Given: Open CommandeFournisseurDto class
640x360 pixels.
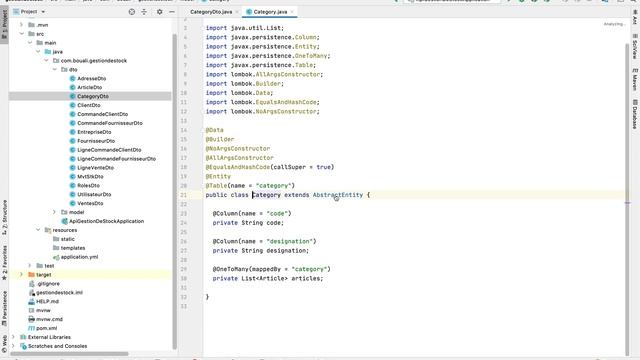Looking at the screenshot, I should [x=110, y=123].
